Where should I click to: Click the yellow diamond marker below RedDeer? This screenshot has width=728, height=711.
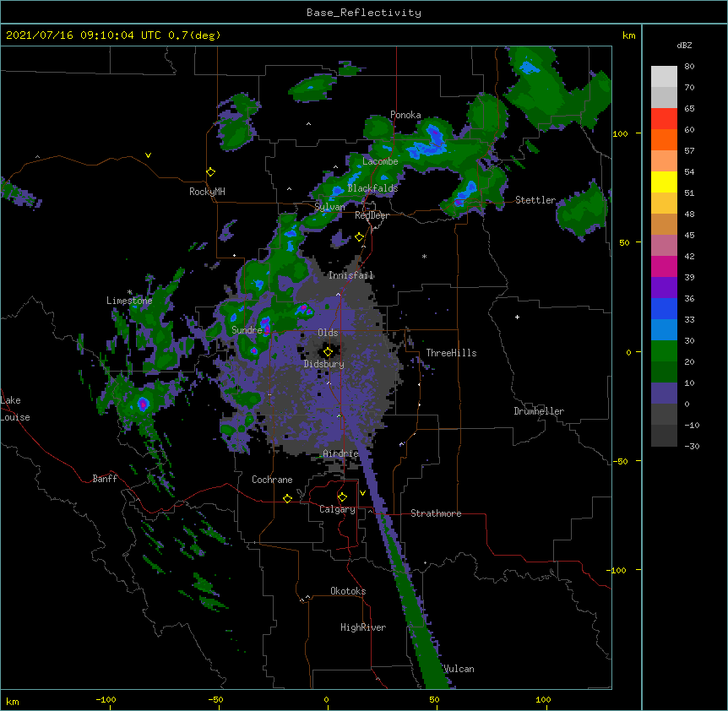coord(359,237)
